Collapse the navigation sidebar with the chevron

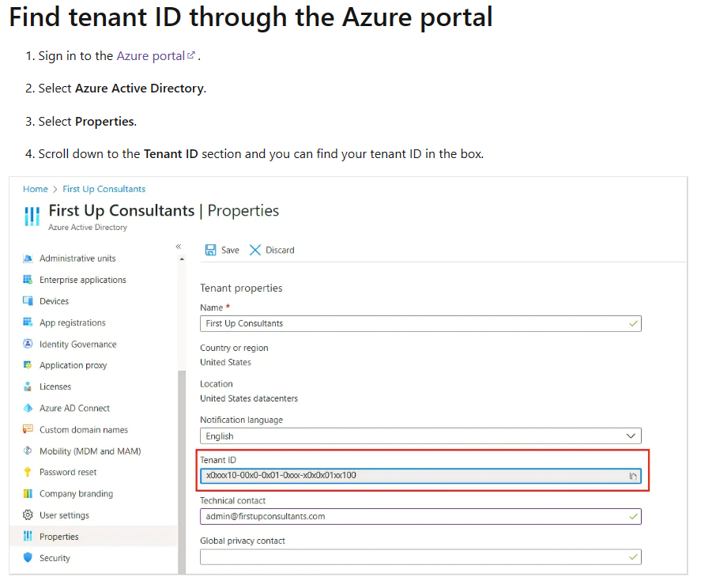tap(179, 246)
